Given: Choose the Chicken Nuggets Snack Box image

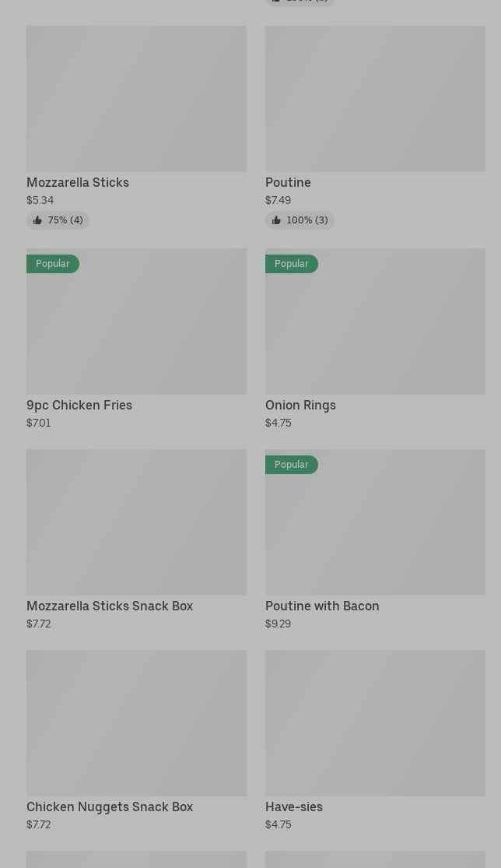Looking at the screenshot, I should pos(136,722).
